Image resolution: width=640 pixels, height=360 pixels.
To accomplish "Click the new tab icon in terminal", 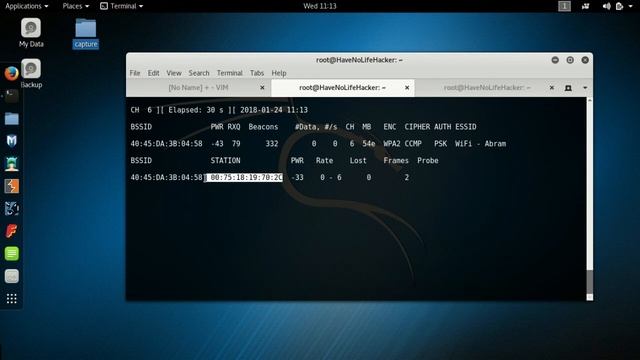I will coord(568,88).
